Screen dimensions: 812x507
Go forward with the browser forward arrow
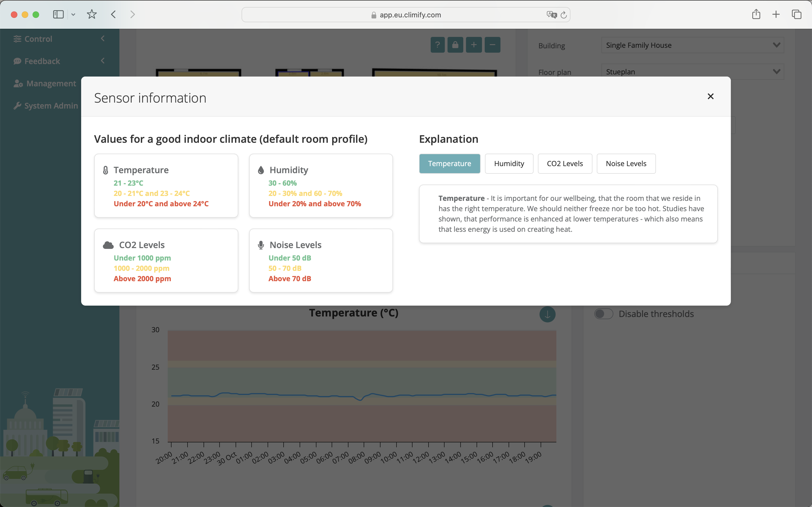coord(132,14)
